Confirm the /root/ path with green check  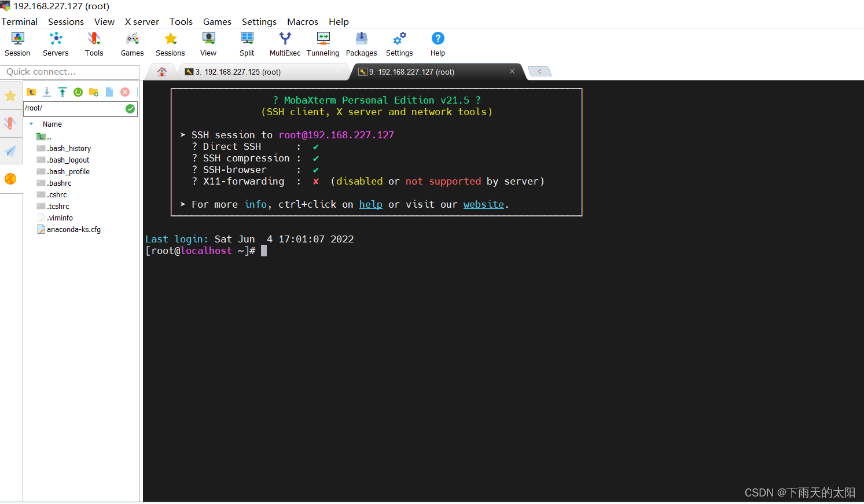[x=130, y=108]
